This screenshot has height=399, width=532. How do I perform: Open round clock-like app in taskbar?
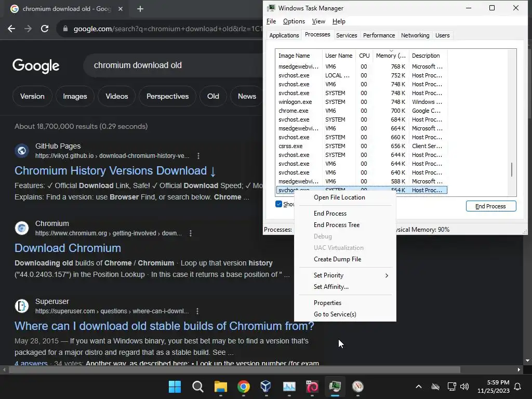pos(357,387)
